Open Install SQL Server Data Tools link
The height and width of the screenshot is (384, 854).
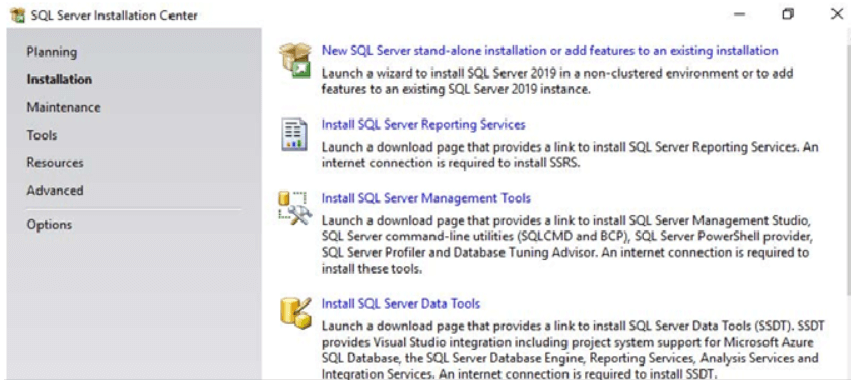[x=400, y=303]
